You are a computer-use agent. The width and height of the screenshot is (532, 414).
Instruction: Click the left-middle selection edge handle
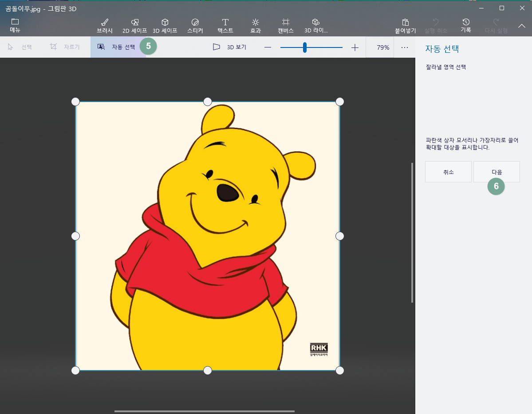click(75, 236)
